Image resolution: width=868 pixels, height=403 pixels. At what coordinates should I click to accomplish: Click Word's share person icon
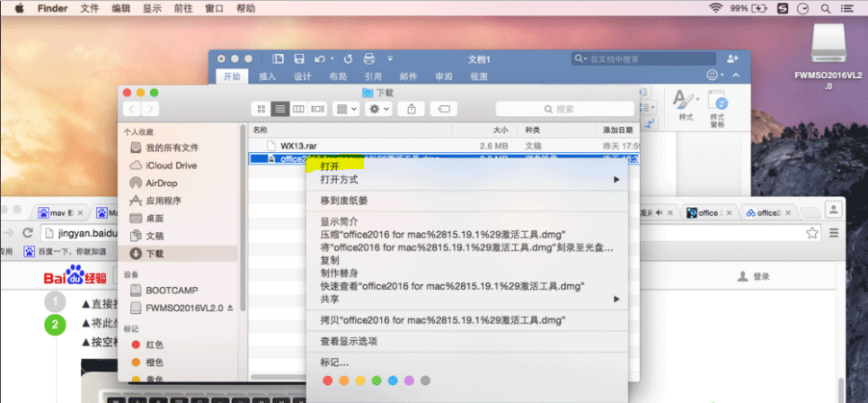pyautogui.click(x=733, y=58)
